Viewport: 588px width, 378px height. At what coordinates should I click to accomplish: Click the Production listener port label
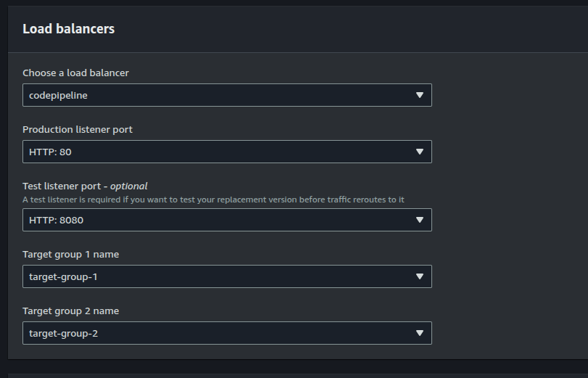click(x=78, y=129)
